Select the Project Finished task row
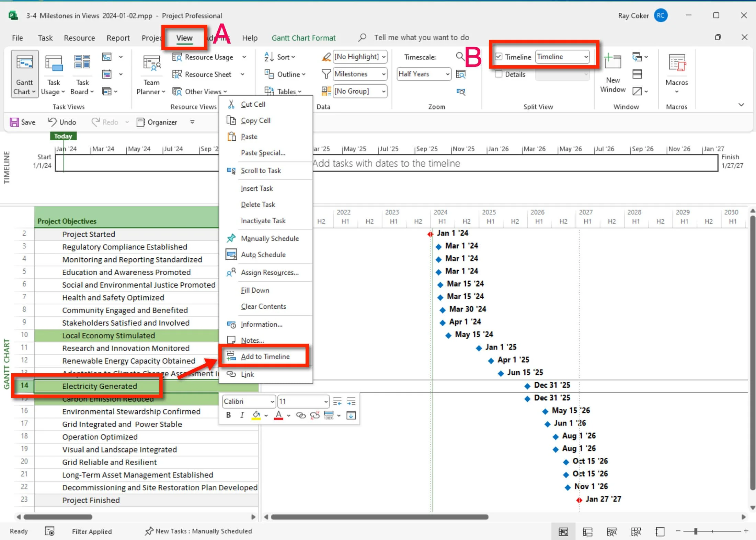756x540 pixels. click(91, 500)
